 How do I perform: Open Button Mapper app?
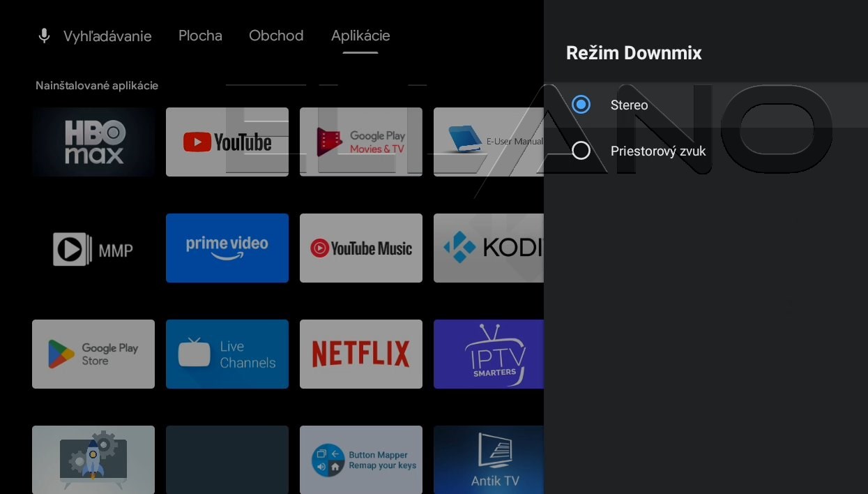[x=361, y=460]
